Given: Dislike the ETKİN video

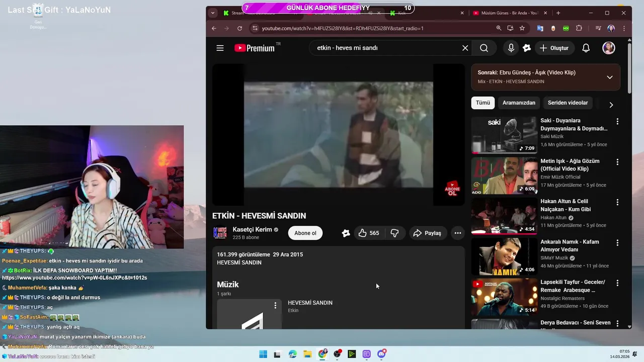Looking at the screenshot, I should point(395,233).
